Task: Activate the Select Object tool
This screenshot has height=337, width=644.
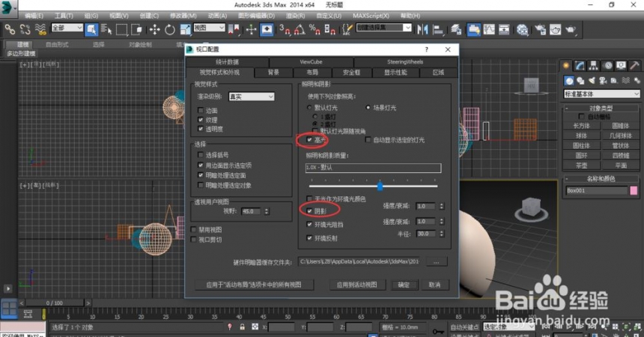Action: 91,29
